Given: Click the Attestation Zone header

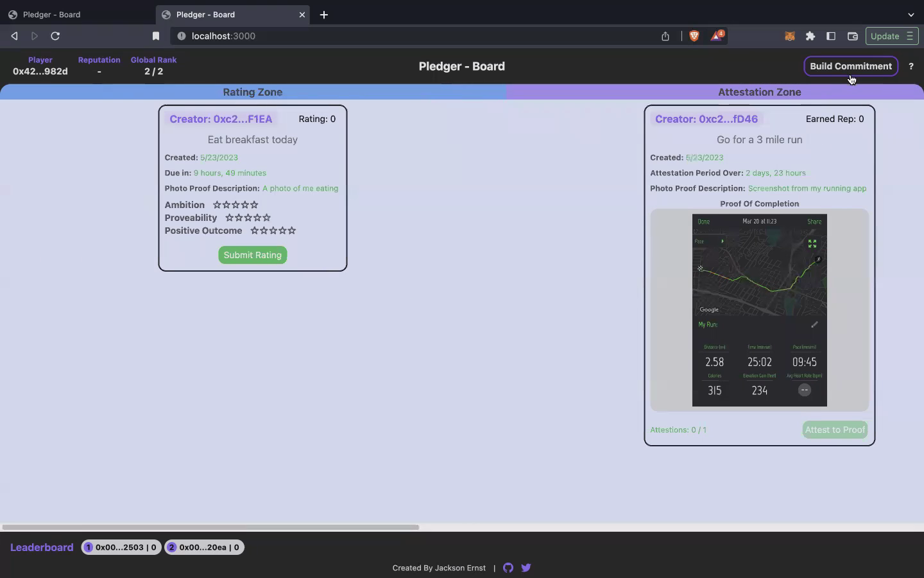Looking at the screenshot, I should (759, 92).
